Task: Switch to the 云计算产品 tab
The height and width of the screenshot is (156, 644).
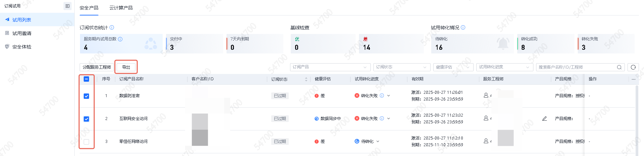Action: point(121,8)
